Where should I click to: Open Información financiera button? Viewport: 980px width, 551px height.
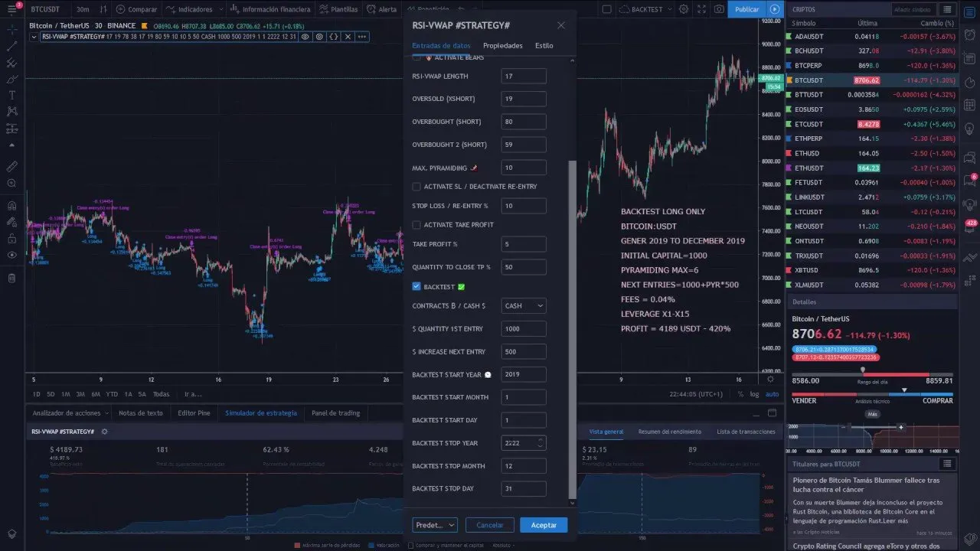coord(271,9)
